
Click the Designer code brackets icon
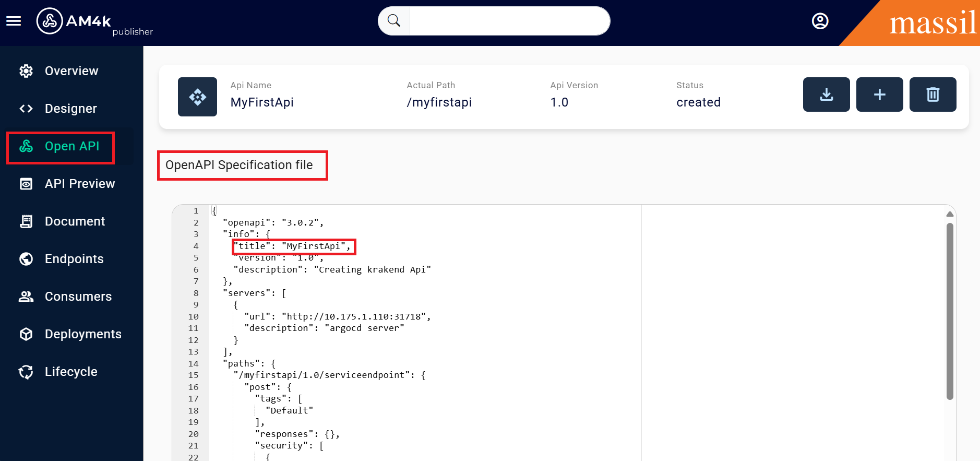(x=26, y=109)
